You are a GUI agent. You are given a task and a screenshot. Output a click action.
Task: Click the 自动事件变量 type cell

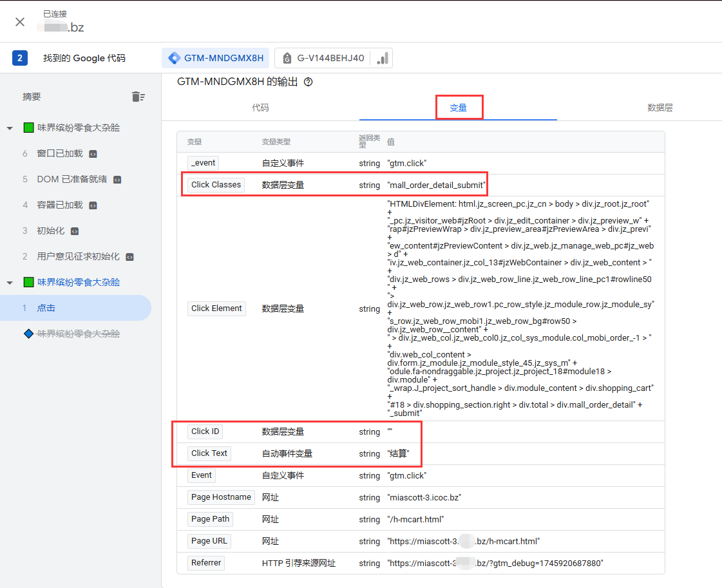pyautogui.click(x=287, y=453)
